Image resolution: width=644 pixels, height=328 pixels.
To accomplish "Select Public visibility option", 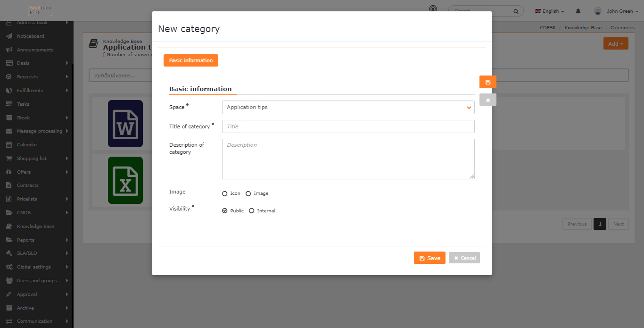I will coord(224,210).
